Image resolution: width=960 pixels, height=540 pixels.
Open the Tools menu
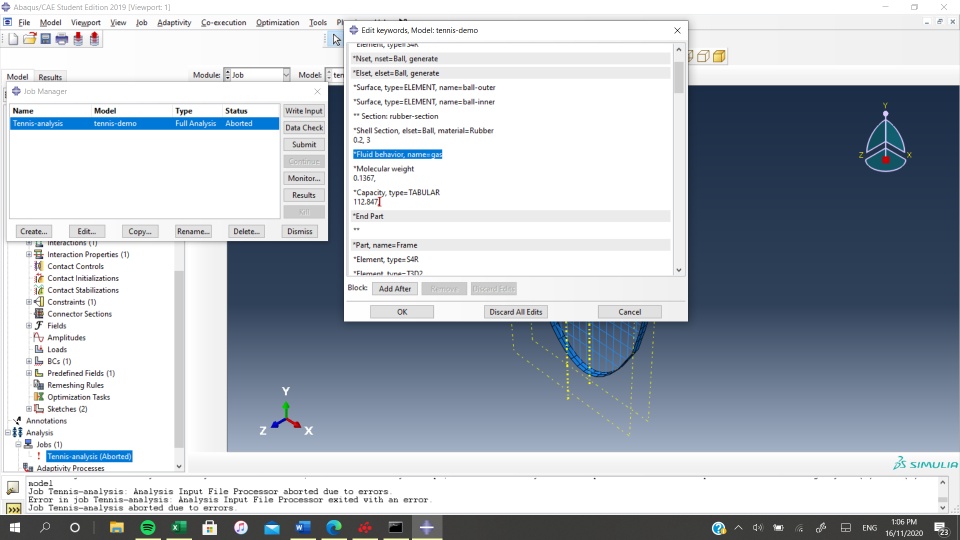pyautogui.click(x=318, y=23)
